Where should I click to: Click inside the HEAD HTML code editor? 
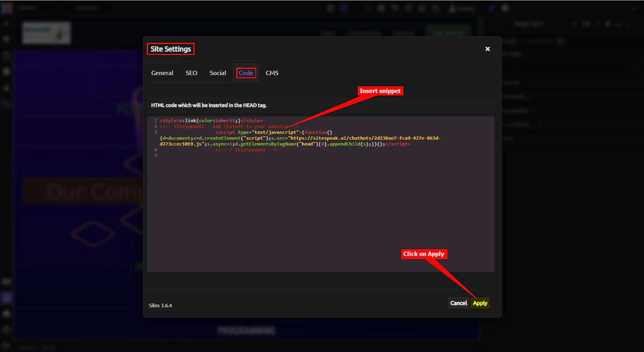tap(319, 194)
